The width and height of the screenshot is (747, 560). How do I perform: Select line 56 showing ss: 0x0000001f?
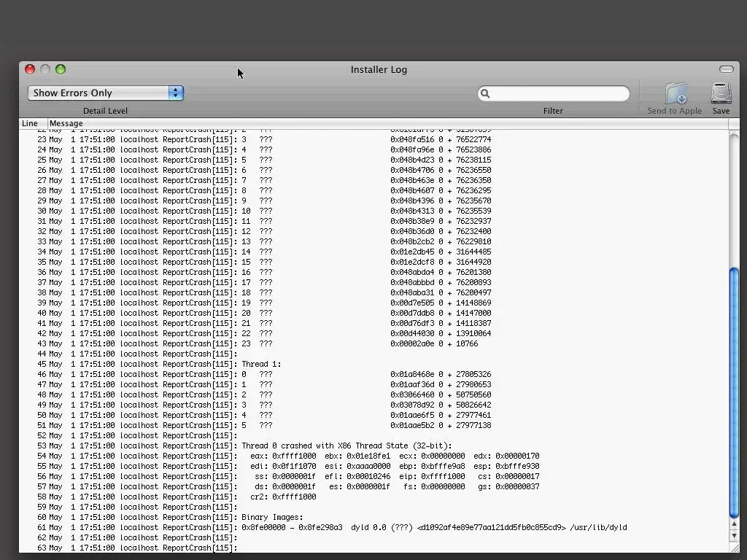click(373, 477)
